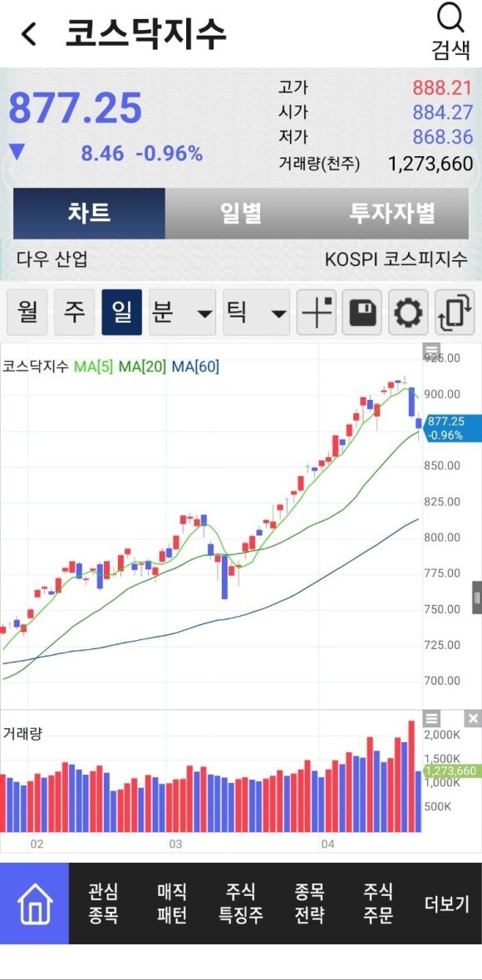482x980 pixels.
Task: Tap the KOSPI 코스피지수 link
Action: click(396, 259)
